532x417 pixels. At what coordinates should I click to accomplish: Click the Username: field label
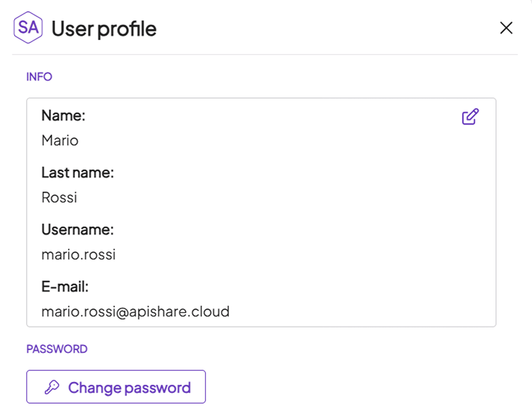pos(78,230)
